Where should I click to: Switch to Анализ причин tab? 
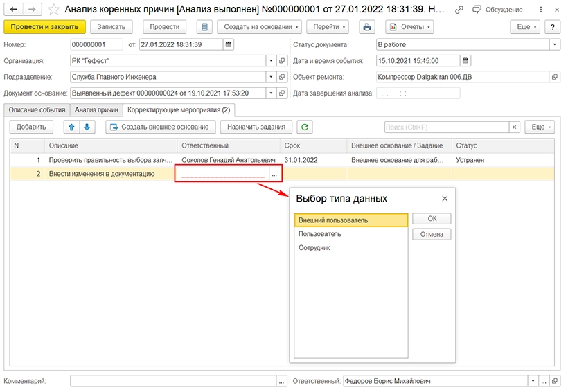(x=96, y=109)
